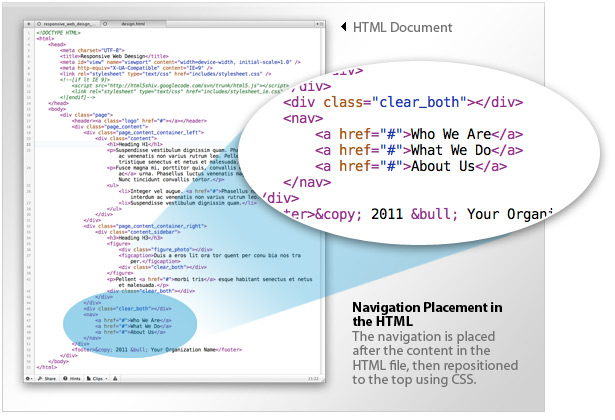Image resolution: width=615 pixels, height=420 pixels.
Task: Click the html5.js script line in the editor
Action: pyautogui.click(x=180, y=85)
